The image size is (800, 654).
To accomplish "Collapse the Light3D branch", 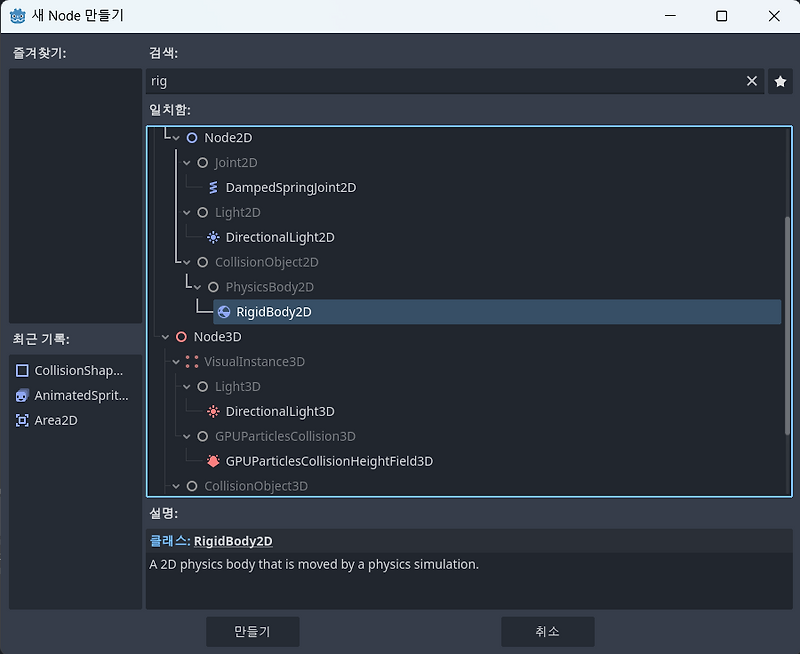I will 186,386.
